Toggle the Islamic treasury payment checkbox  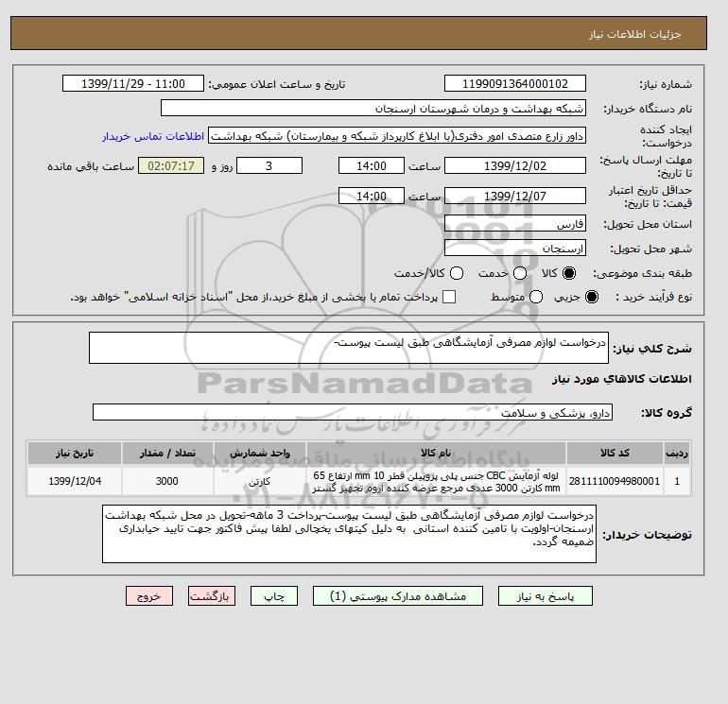pos(449,297)
